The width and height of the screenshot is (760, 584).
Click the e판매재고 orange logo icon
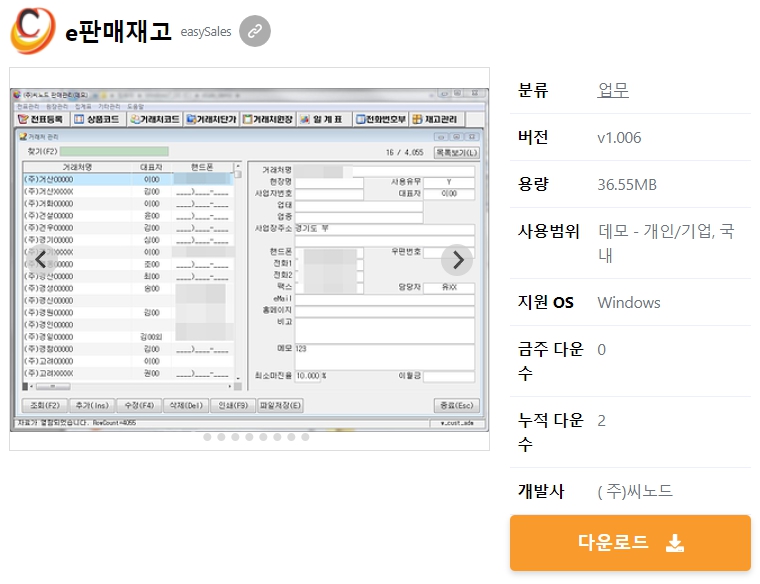[x=33, y=31]
